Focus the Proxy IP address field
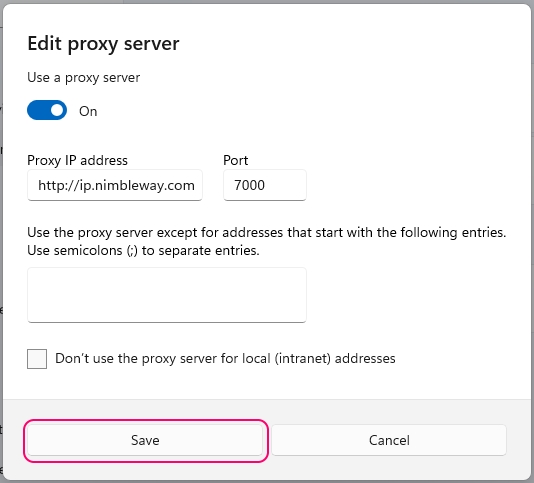The image size is (534, 483). (115, 185)
